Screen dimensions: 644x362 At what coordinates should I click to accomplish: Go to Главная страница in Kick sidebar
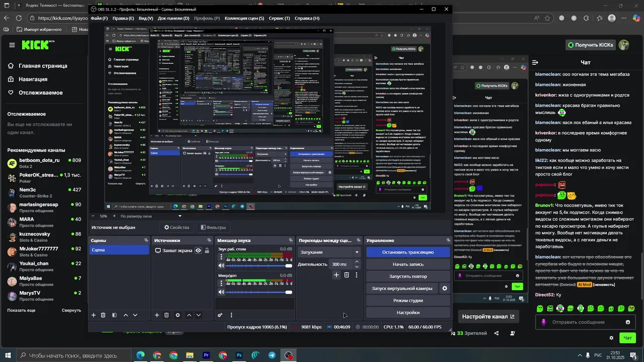(43, 66)
